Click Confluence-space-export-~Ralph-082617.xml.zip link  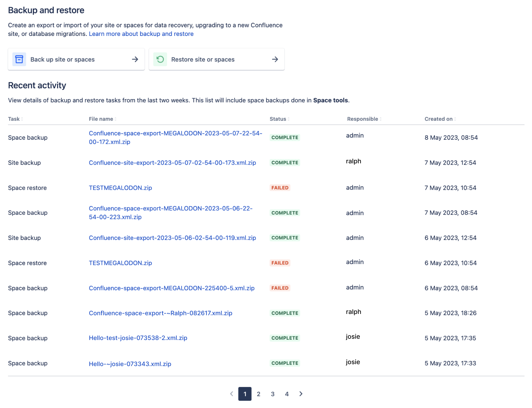[160, 313]
